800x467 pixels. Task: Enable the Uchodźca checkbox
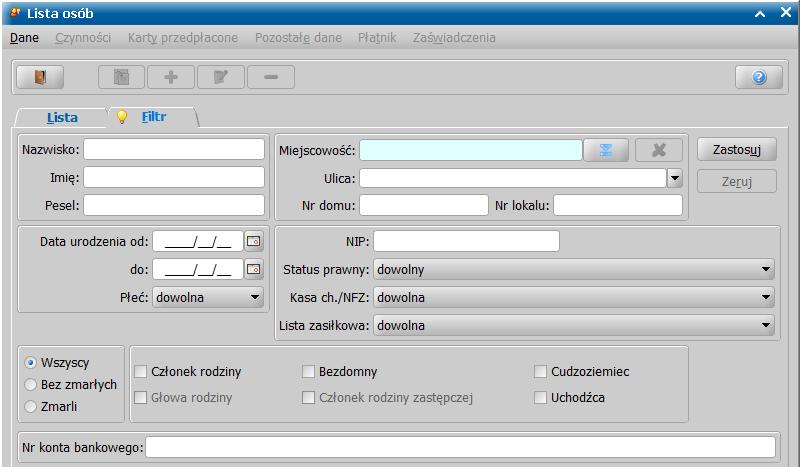(540, 397)
